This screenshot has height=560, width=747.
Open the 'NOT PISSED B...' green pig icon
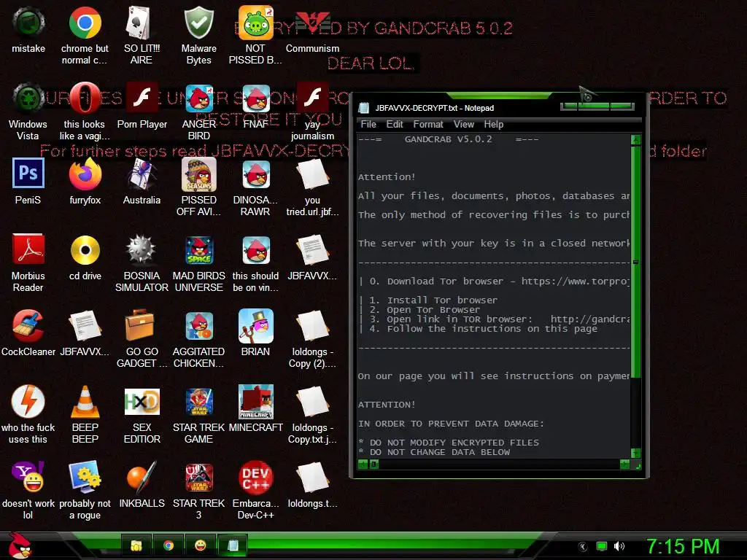pos(255,23)
